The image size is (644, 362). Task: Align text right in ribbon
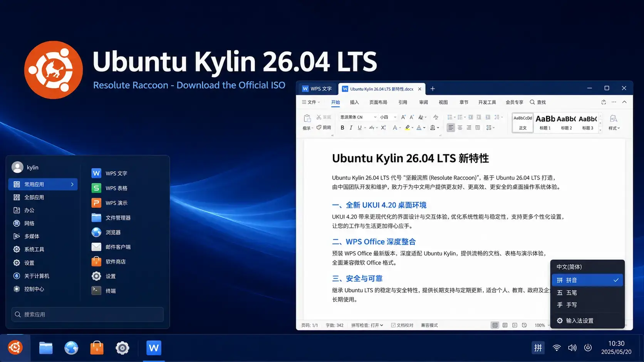pyautogui.click(x=469, y=128)
